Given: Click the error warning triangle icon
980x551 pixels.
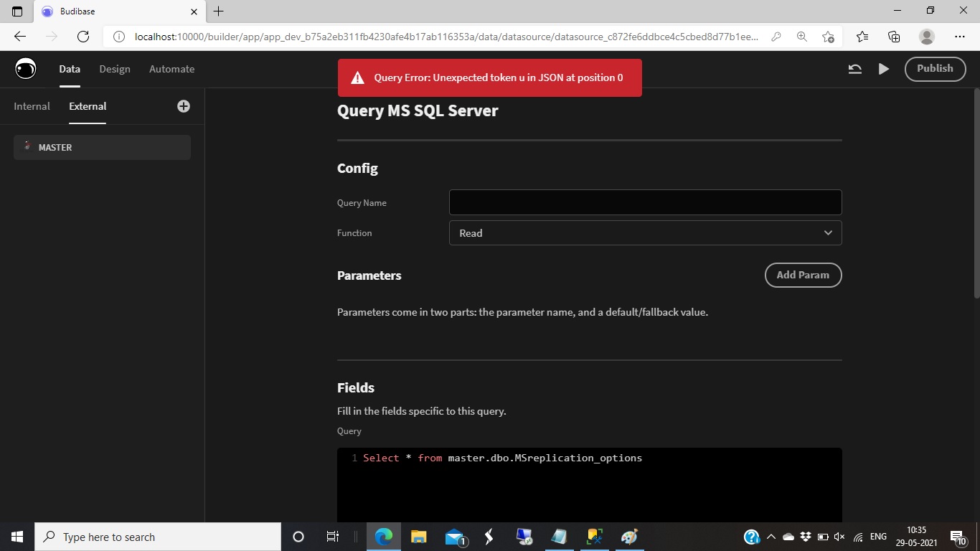Looking at the screenshot, I should point(357,77).
